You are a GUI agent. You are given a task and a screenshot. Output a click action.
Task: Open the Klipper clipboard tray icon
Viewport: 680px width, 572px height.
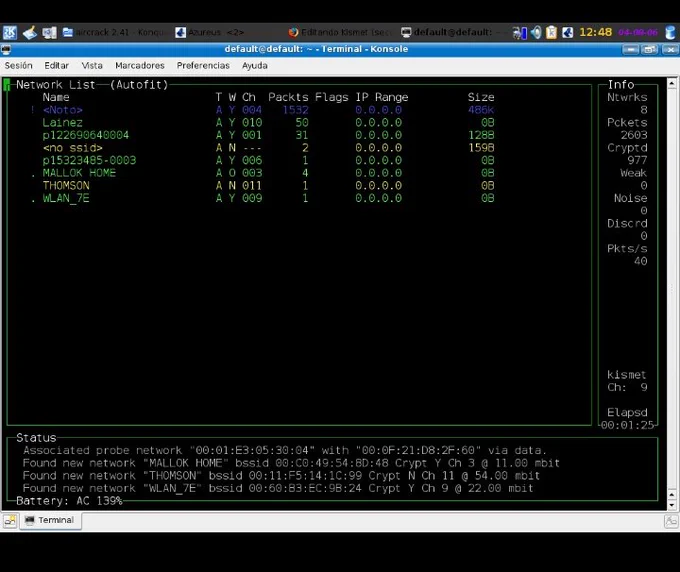click(551, 33)
